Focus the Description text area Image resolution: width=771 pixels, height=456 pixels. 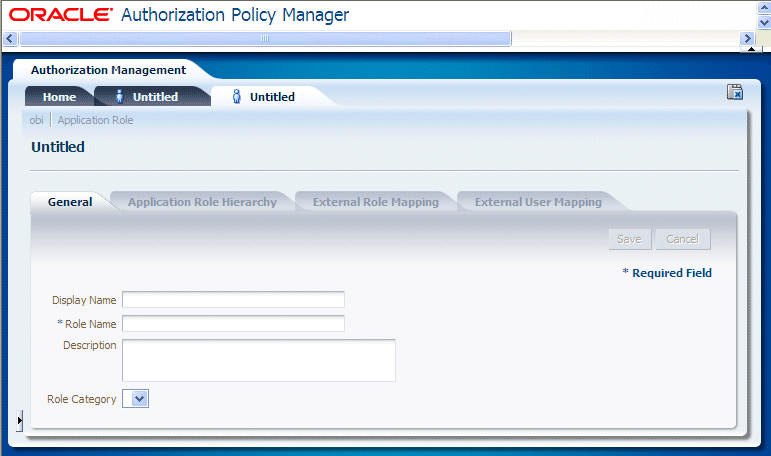(259, 360)
